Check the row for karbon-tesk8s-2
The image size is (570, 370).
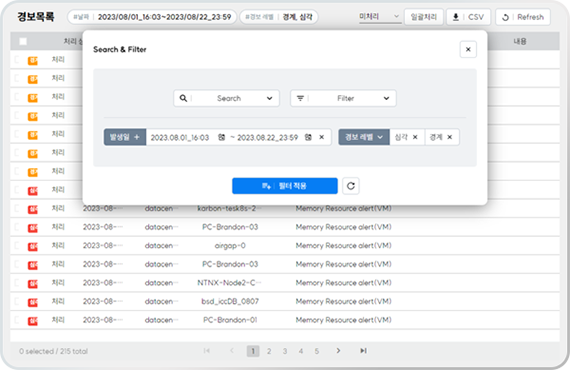point(17,208)
